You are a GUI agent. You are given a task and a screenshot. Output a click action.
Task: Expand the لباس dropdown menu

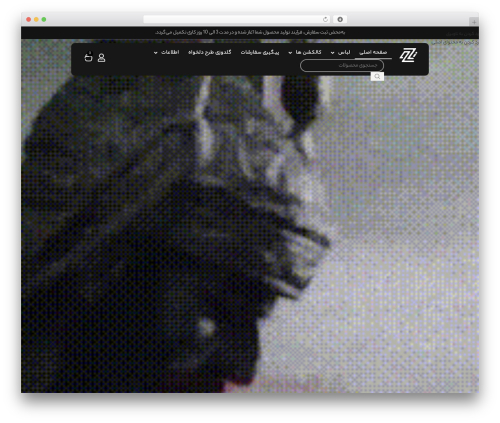(x=340, y=52)
